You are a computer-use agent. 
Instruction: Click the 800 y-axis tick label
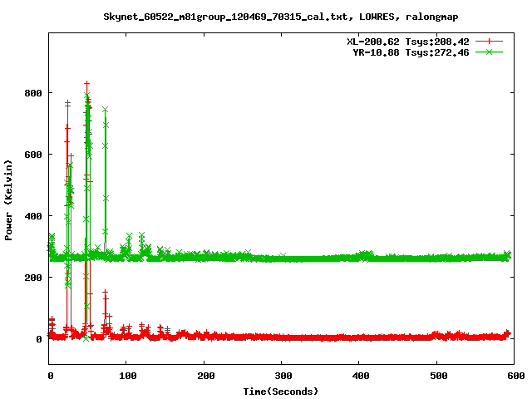pos(33,93)
